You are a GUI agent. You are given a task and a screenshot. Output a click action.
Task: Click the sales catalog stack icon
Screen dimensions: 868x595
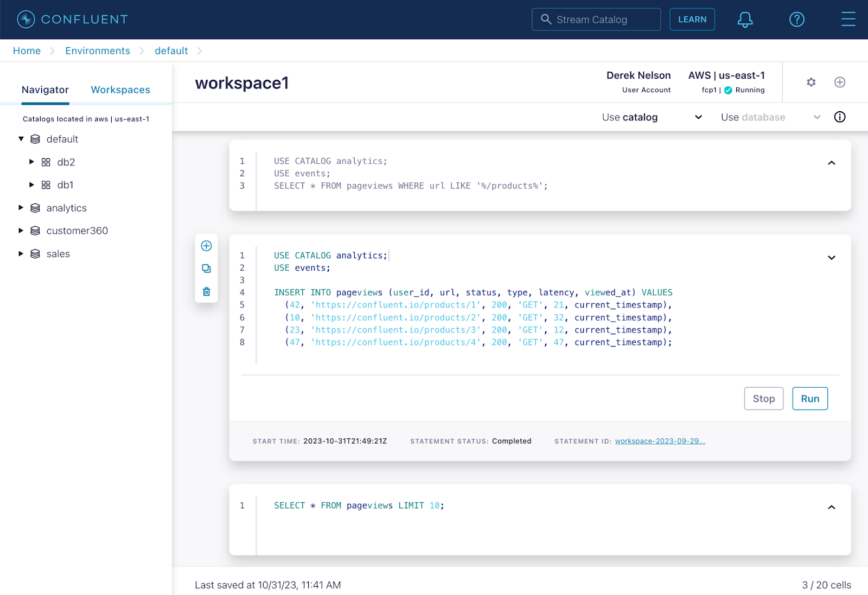[35, 254]
